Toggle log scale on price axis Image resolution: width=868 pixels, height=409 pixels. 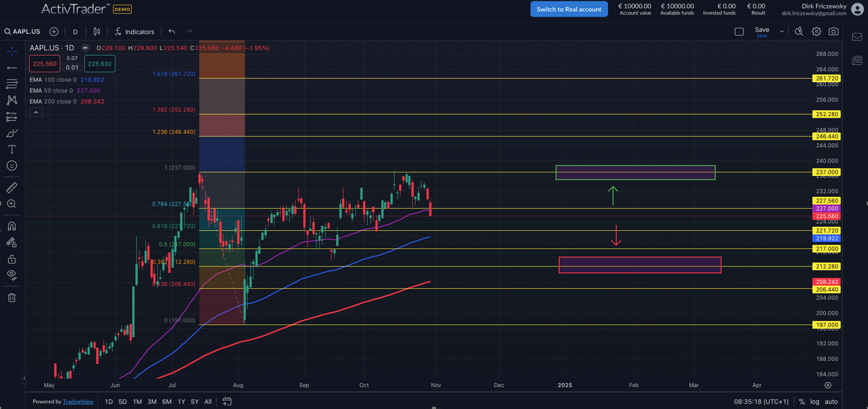click(x=815, y=402)
